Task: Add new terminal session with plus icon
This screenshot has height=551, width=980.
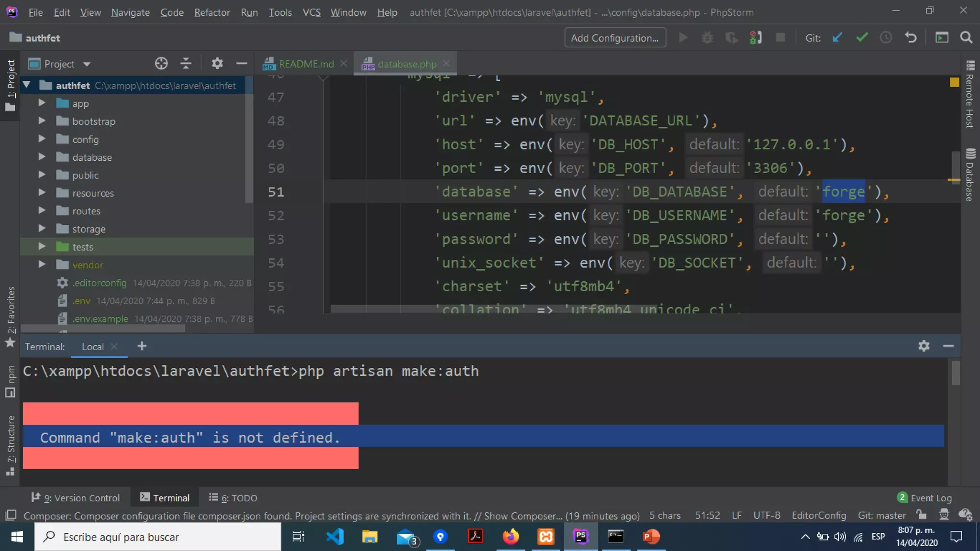Action: point(142,346)
